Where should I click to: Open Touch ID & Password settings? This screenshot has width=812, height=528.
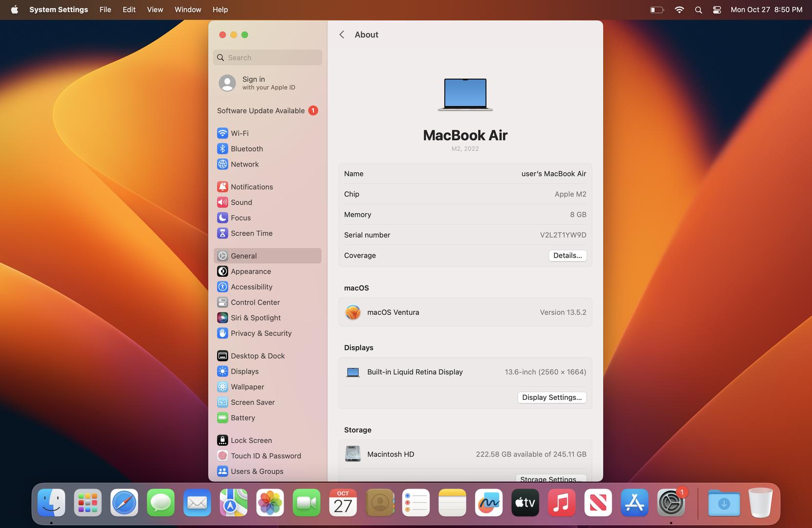click(265, 456)
